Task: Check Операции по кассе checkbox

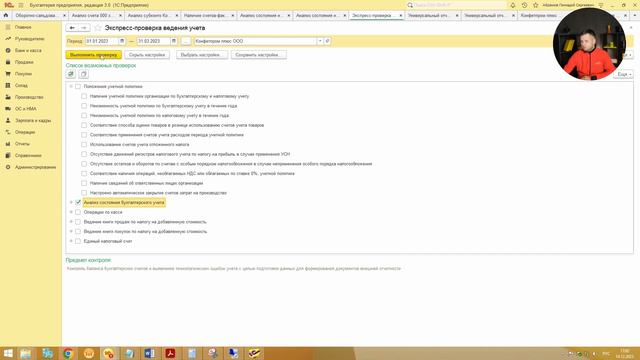Action: point(78,212)
